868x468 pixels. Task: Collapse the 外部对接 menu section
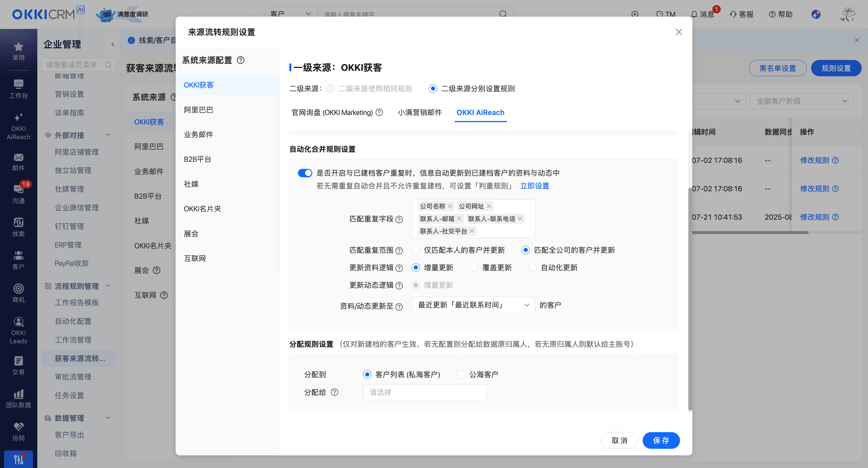(x=108, y=135)
